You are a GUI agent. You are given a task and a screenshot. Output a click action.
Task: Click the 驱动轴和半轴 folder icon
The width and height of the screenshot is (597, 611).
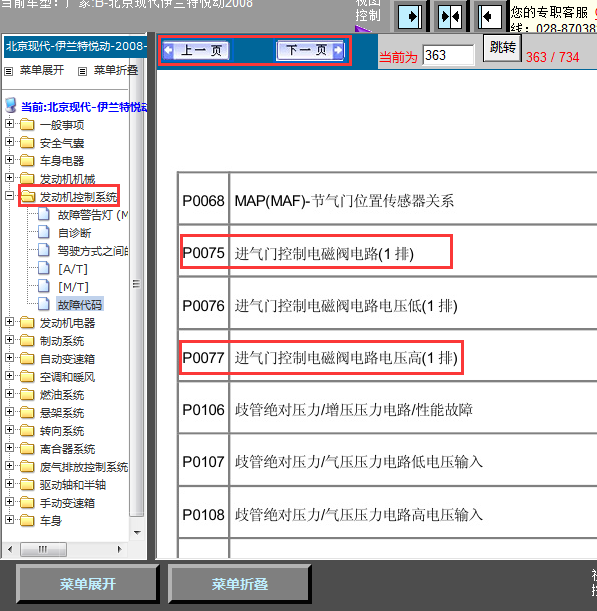[x=27, y=484]
